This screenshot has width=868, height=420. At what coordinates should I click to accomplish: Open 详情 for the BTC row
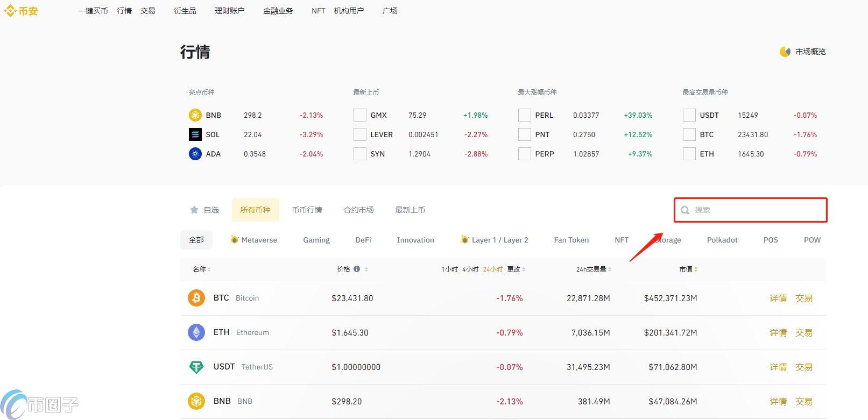coord(778,298)
